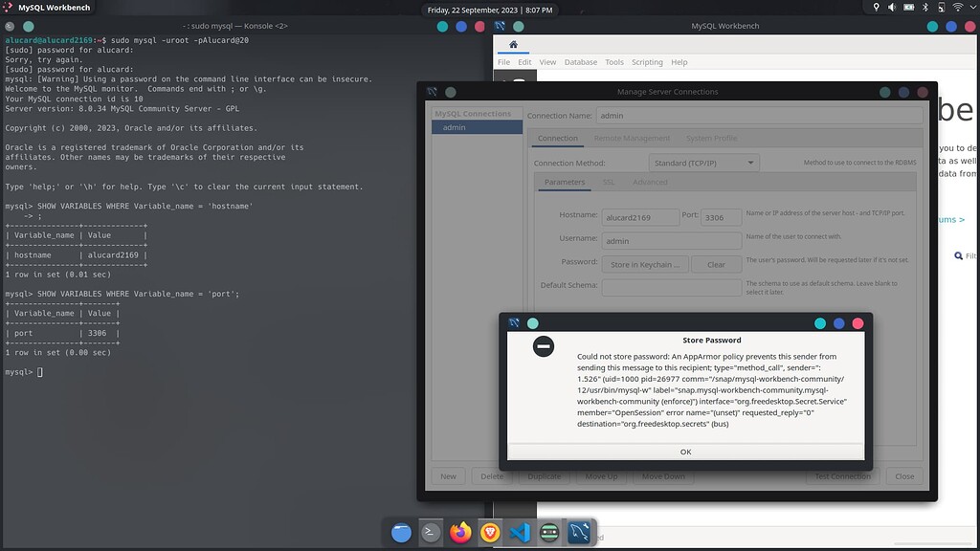Open the Connection Method dropdown
980x551 pixels.
tap(704, 162)
